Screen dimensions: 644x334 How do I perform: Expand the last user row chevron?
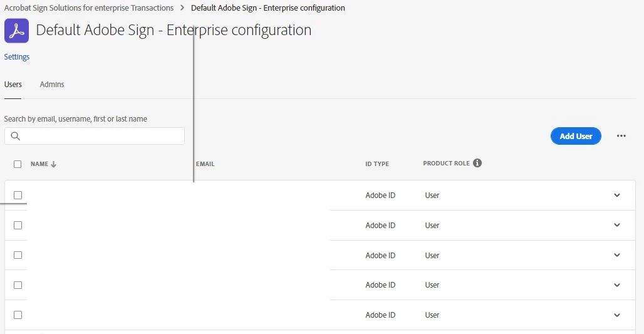[617, 315]
